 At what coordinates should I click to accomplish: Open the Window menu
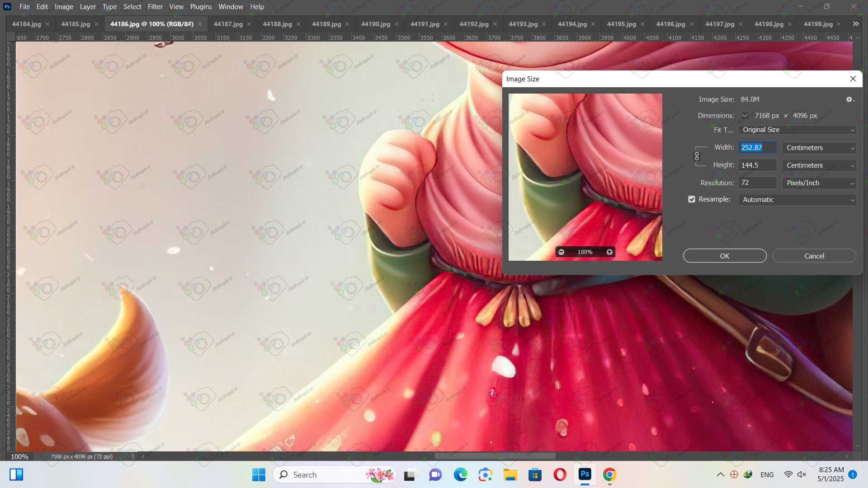(231, 7)
